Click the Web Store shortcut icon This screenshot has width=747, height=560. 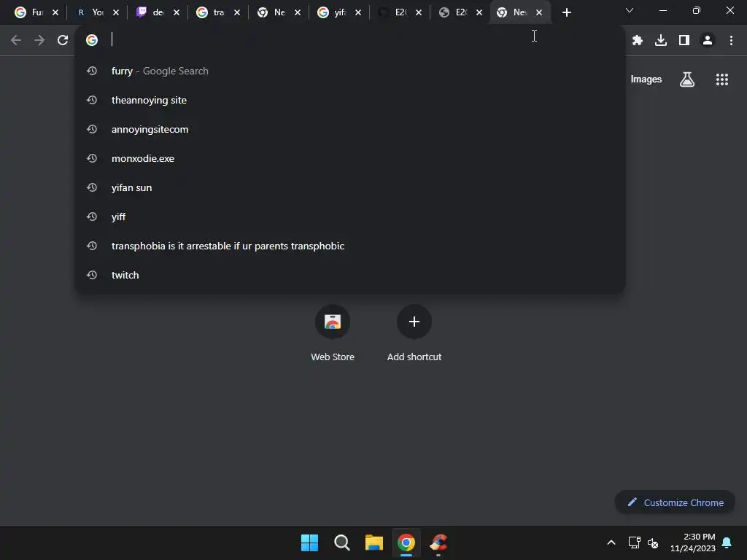[333, 322]
